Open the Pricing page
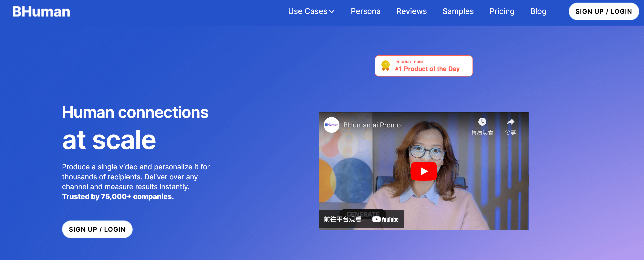644x260 pixels. click(502, 11)
